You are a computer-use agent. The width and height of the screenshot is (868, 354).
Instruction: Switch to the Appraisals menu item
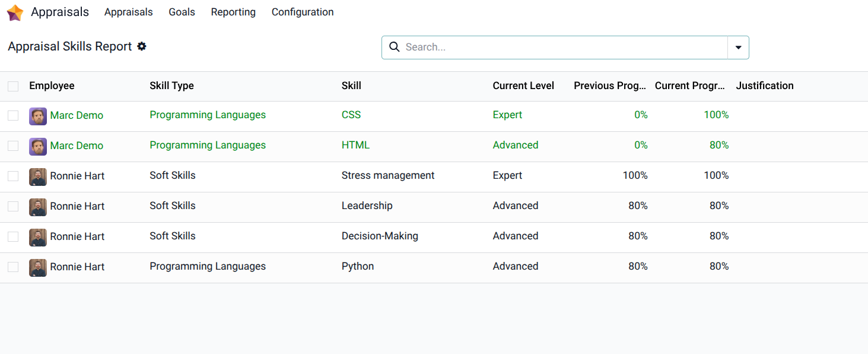pos(128,12)
